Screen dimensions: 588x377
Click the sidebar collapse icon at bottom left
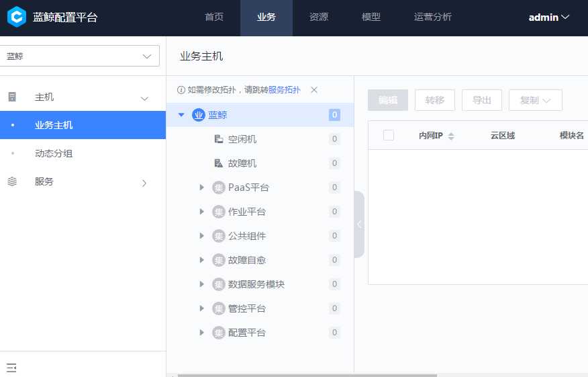(11, 368)
